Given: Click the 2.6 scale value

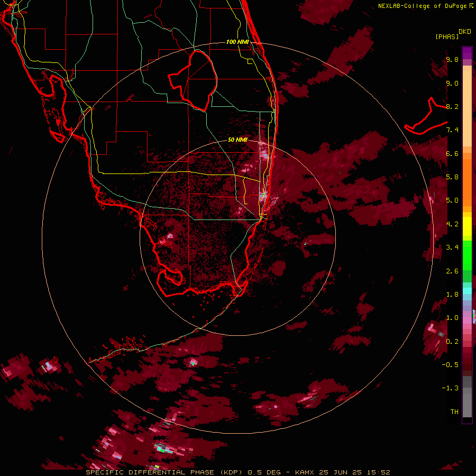Looking at the screenshot, I should pyautogui.click(x=452, y=271).
